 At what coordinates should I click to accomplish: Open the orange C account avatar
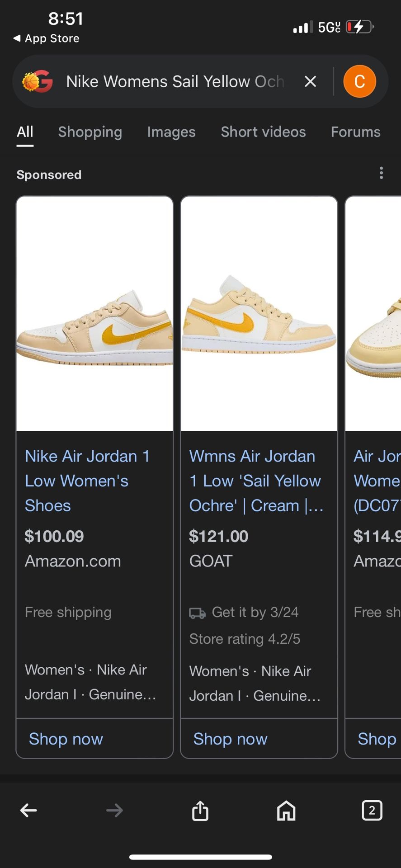click(x=359, y=82)
